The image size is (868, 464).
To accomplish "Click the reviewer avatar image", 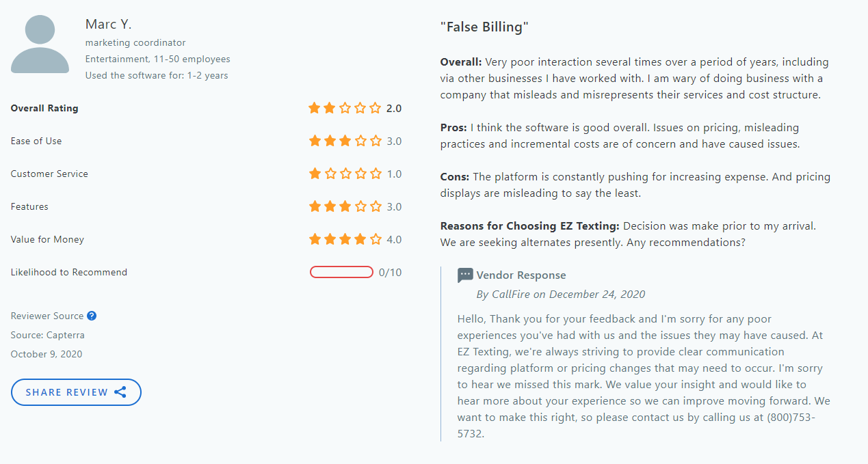I will tap(39, 43).
